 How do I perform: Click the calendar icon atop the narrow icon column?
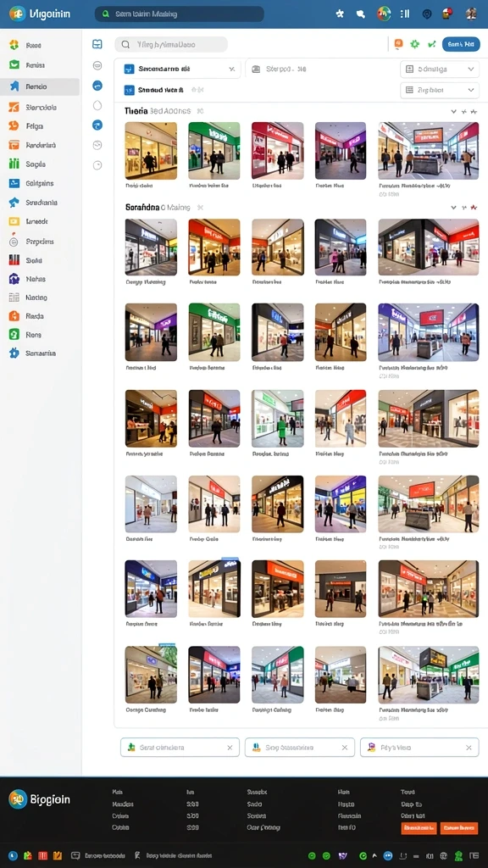(97, 44)
